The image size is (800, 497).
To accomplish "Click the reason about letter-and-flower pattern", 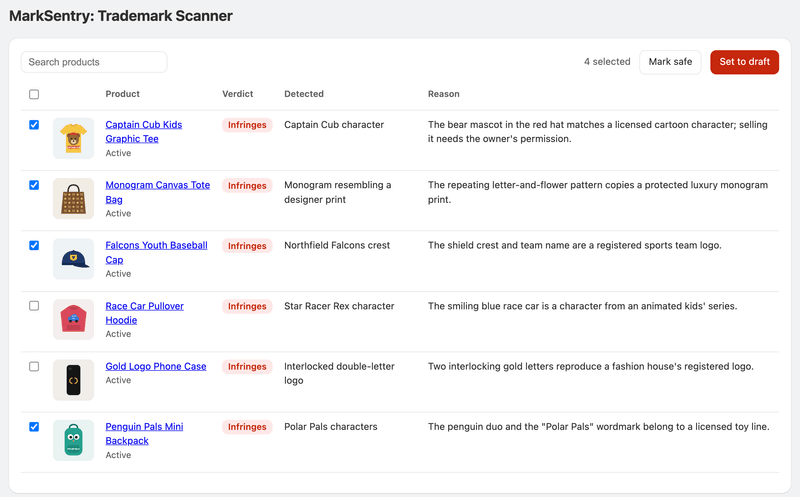I will (598, 192).
